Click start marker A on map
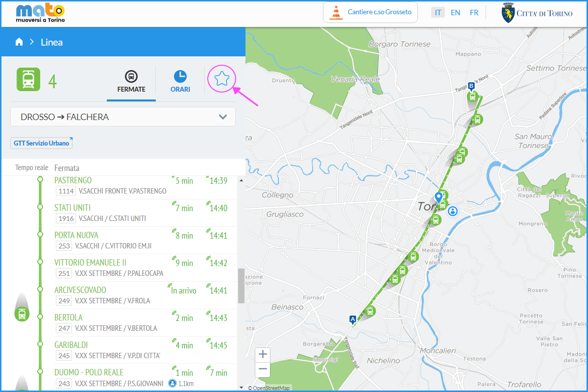The width and height of the screenshot is (588, 392). point(352,318)
